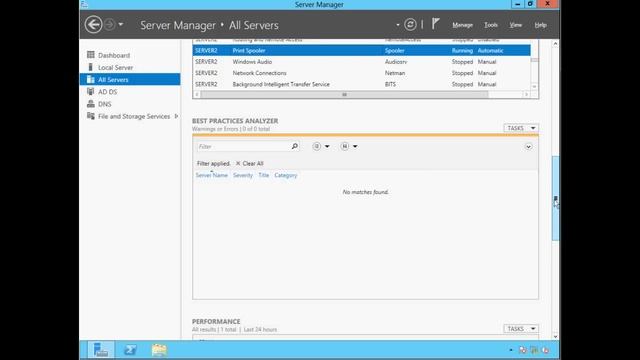Select All Servers in the sidebar
Image resolution: width=640 pixels, height=360 pixels.
(130, 80)
